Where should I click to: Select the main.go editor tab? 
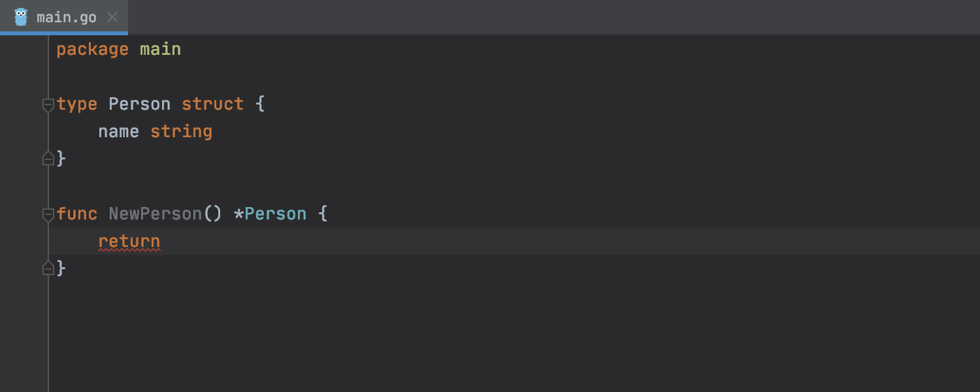64,17
